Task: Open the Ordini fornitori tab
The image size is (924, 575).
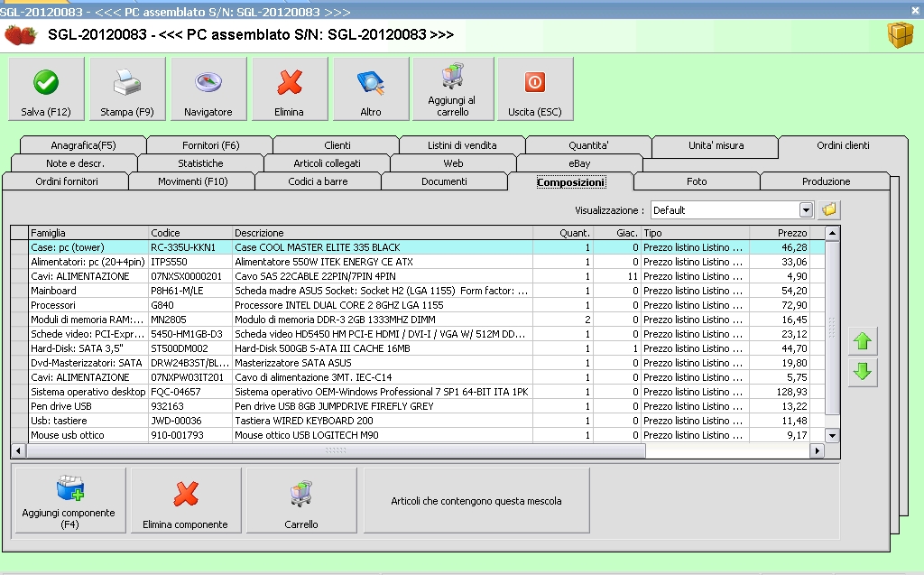Action: pos(67,181)
